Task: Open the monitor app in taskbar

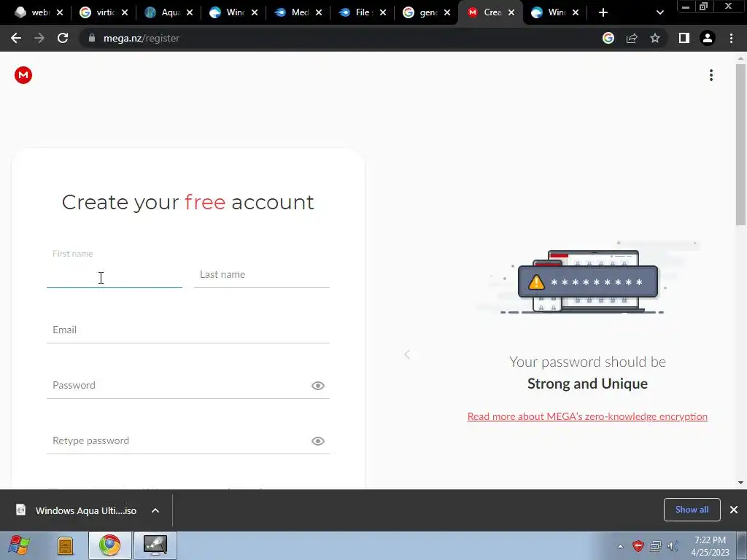Action: pos(155,545)
